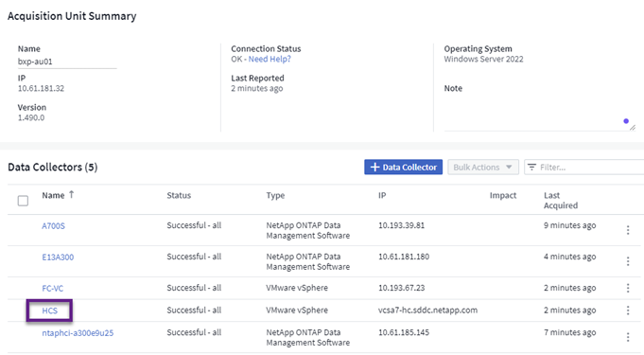The width and height of the screenshot is (644, 355).
Task: Open kebab menu for HCS row
Action: [x=628, y=311]
